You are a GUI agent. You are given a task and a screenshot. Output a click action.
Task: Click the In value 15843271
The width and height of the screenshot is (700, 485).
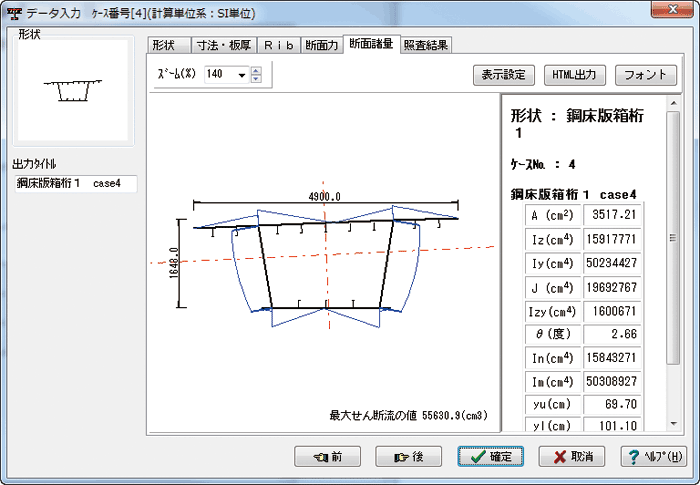click(612, 358)
